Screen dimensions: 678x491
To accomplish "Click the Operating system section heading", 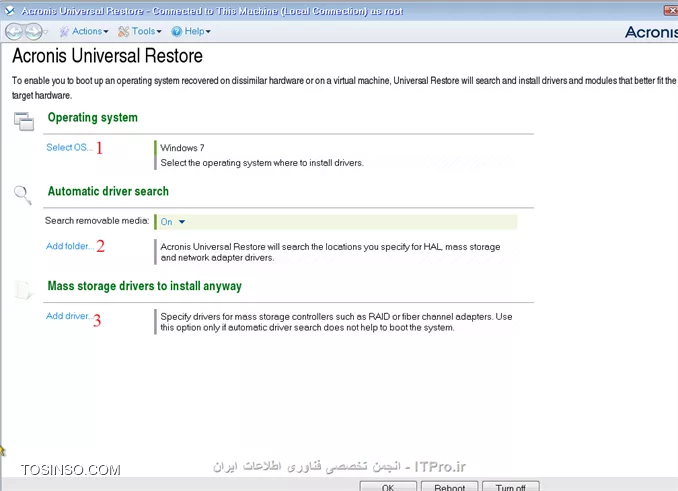I will tap(93, 118).
